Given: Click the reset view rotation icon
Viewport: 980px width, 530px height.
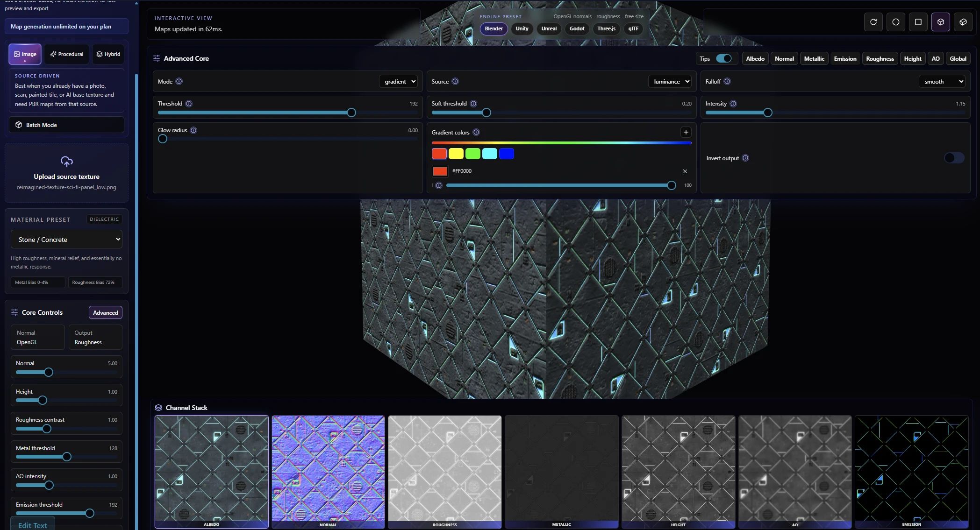Looking at the screenshot, I should [x=873, y=22].
